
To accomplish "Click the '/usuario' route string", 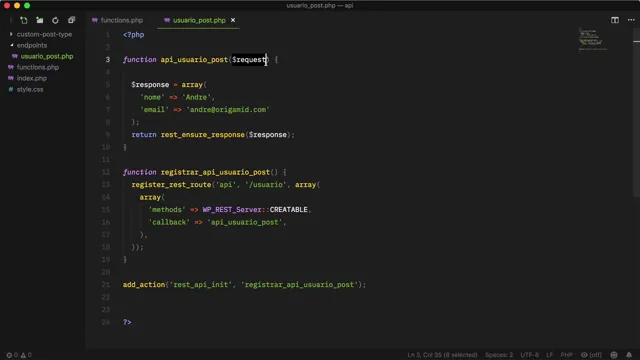I will tap(265, 184).
